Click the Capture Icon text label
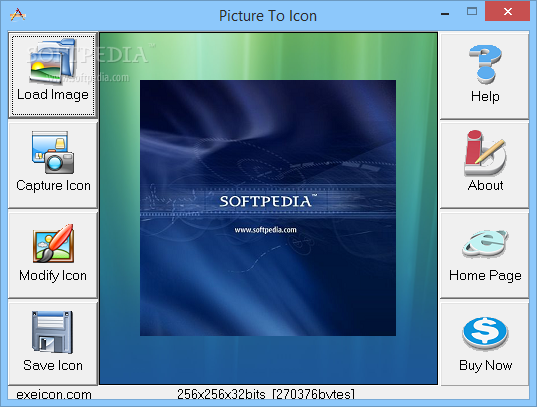537x407 pixels. pyautogui.click(x=53, y=185)
